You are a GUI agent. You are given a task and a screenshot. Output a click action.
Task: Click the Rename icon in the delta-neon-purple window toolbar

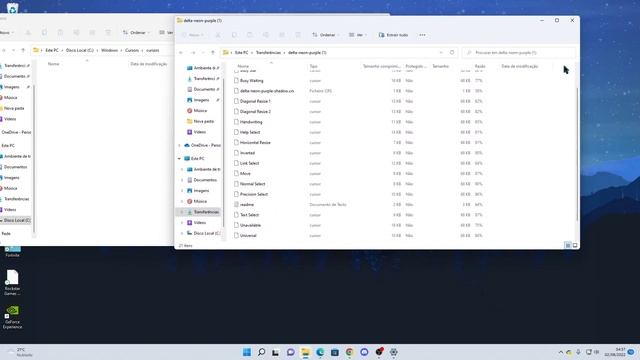(x=266, y=35)
